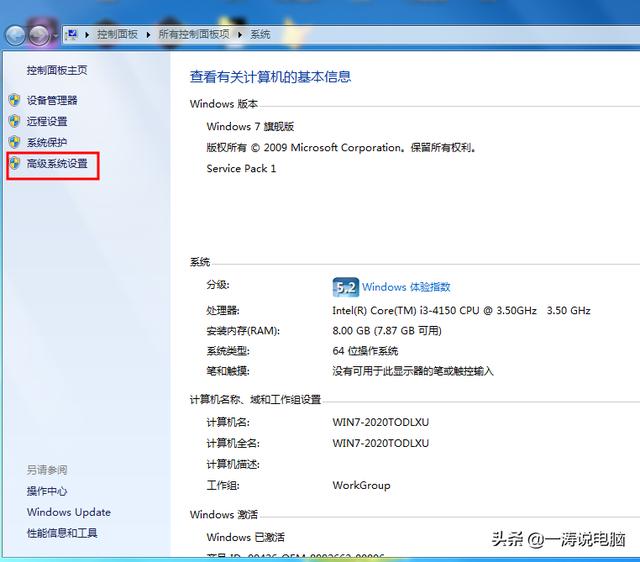The height and width of the screenshot is (562, 640).
Task: Click the 计算机名 value WIN7-2020TODLXU
Action: tap(380, 422)
